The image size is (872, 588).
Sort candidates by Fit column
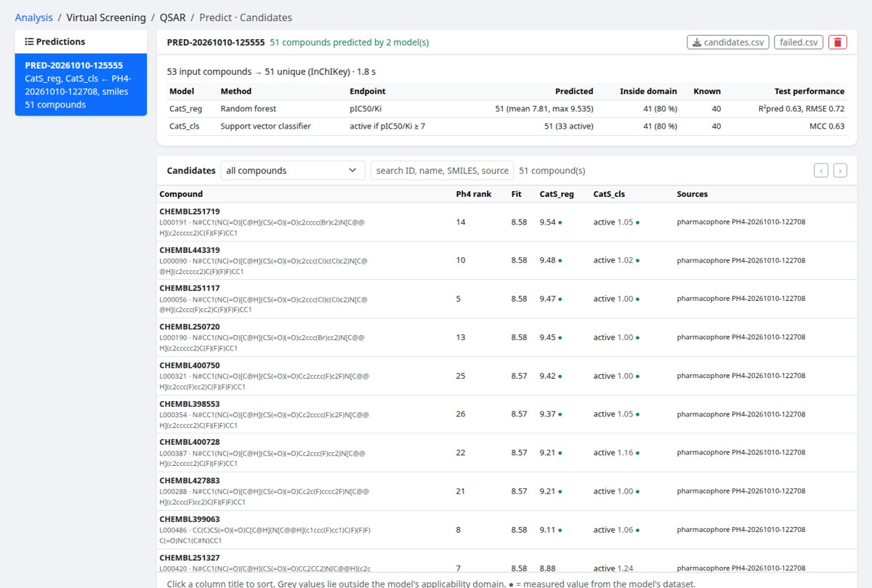pyautogui.click(x=517, y=194)
